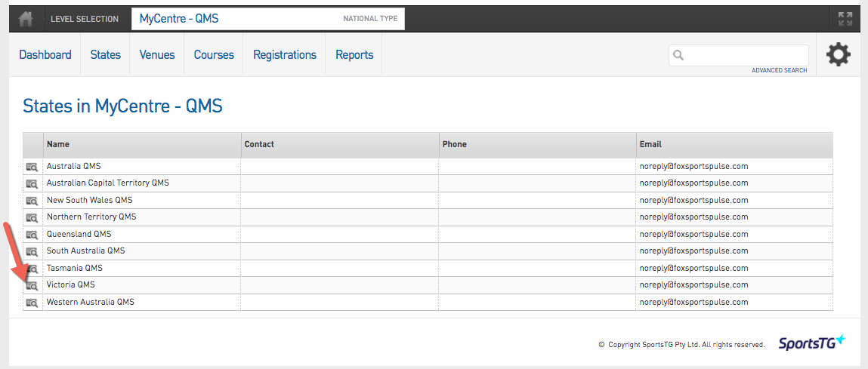Open view icon for Australian Capital Territory QMS
The height and width of the screenshot is (369, 868).
[x=32, y=183]
